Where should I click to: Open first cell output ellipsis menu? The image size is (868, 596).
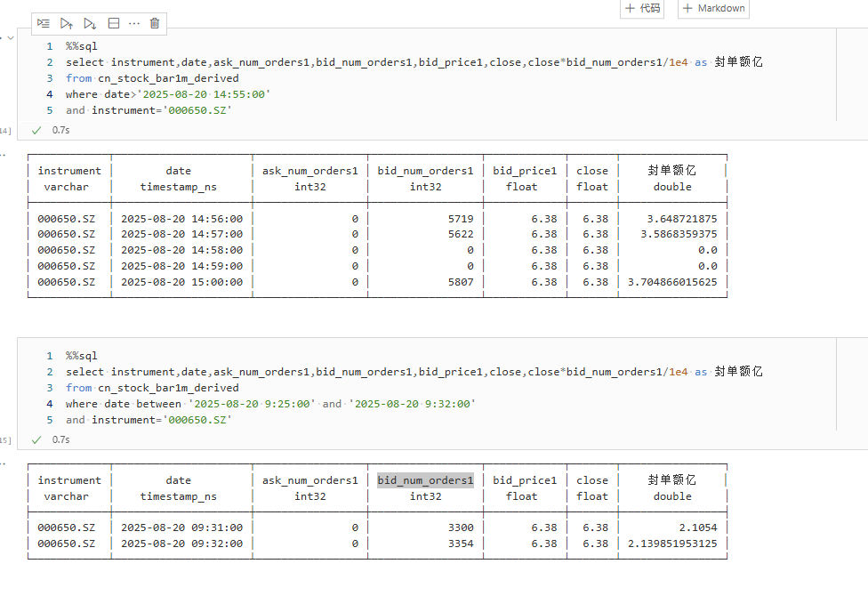pos(3,153)
